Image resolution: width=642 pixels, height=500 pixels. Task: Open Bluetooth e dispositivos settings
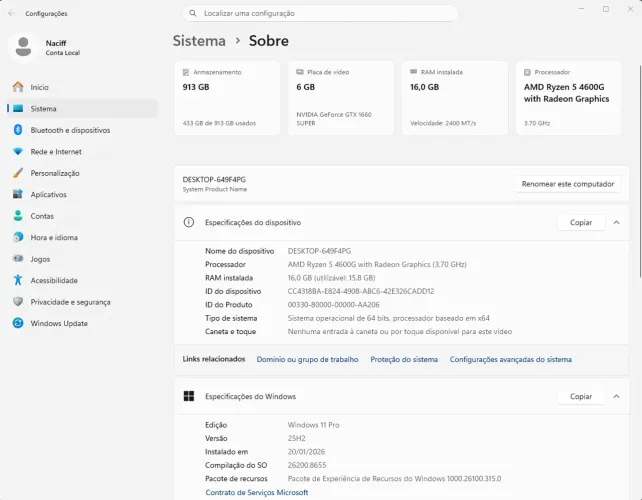pos(82,130)
